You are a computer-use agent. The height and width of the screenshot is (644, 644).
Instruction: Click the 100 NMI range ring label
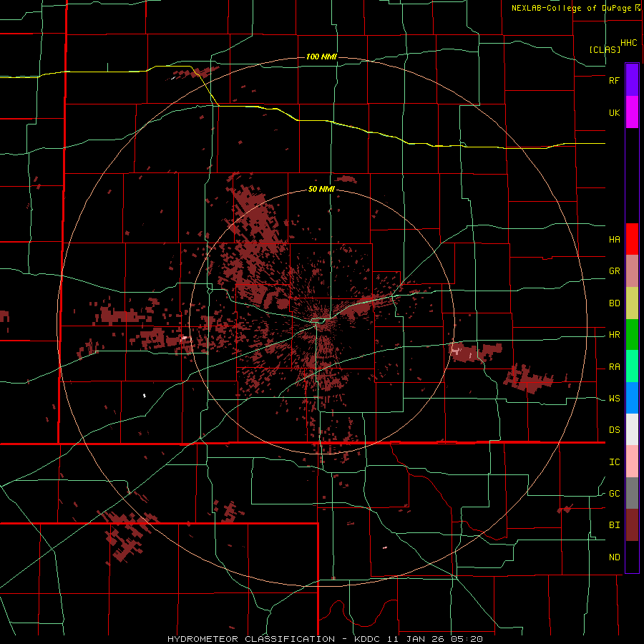(x=321, y=57)
